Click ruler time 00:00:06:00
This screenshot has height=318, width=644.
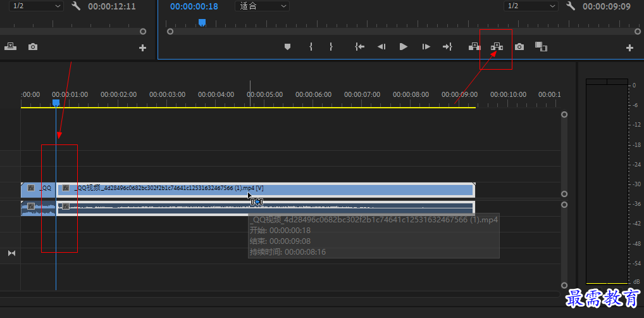click(x=313, y=94)
